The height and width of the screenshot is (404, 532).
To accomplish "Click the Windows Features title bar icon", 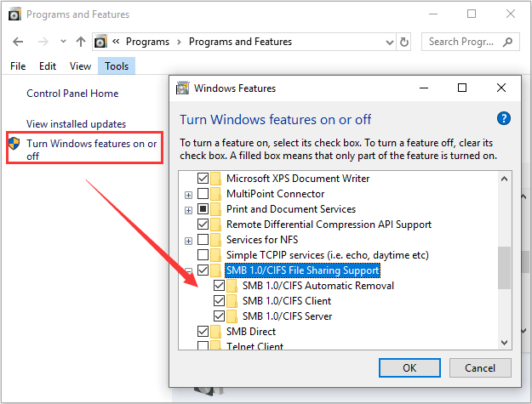I will click(x=182, y=88).
